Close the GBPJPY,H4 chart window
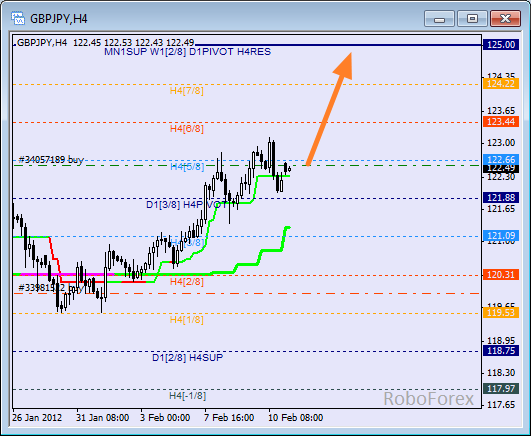531x436 pixels. 505,19
